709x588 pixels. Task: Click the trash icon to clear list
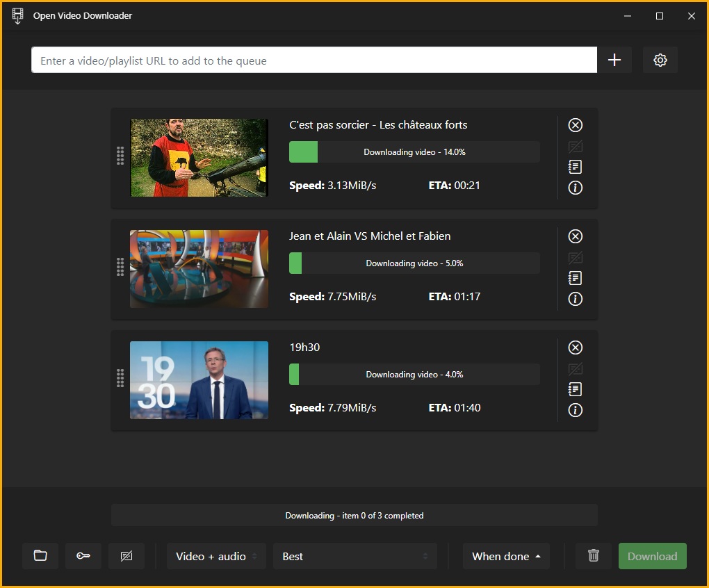point(593,556)
